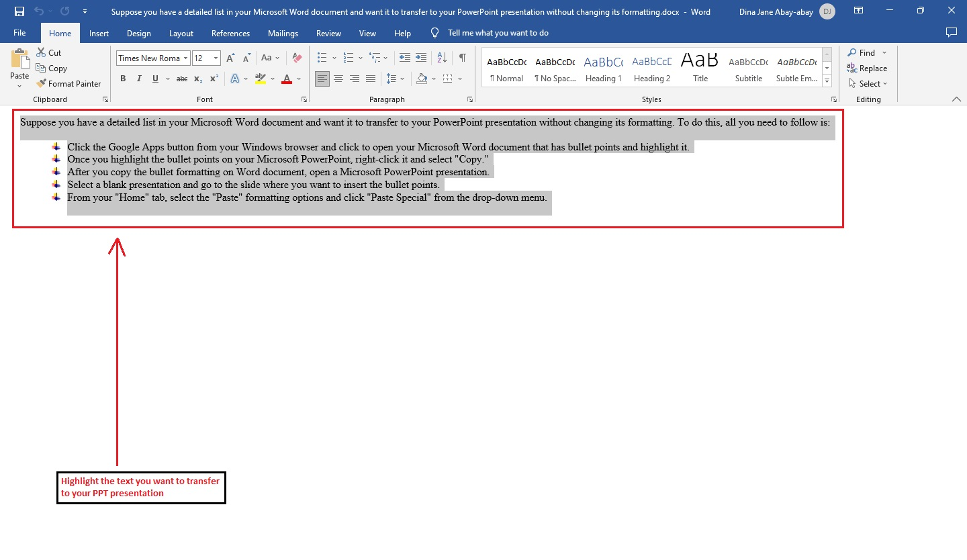Toggle bold formatting
Viewport: 967px width, 560px height.
[123, 79]
